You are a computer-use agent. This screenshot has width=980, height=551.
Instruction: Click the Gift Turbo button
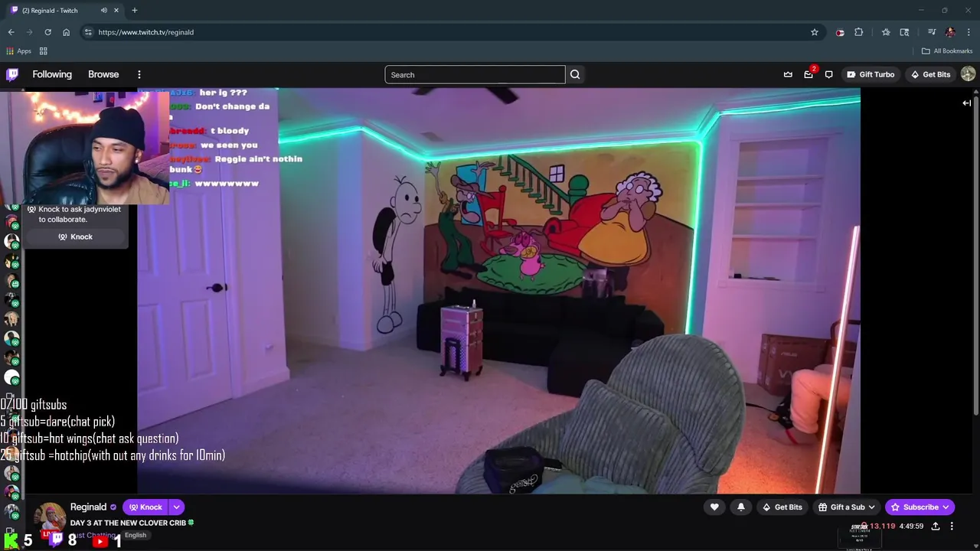click(x=871, y=74)
